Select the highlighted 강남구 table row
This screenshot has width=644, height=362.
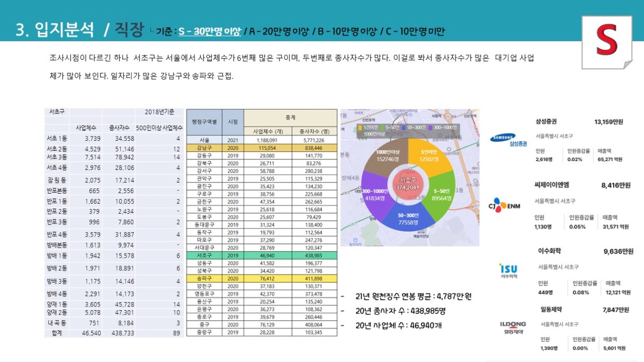(262, 149)
